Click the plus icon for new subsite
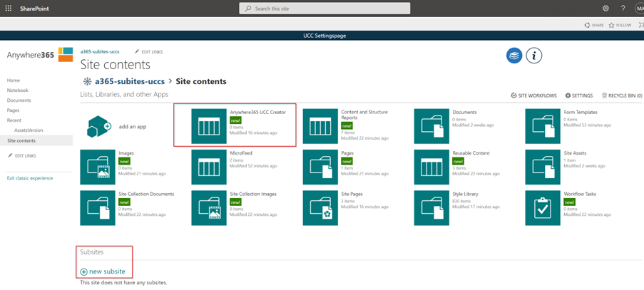The height and width of the screenshot is (290, 644). [x=84, y=271]
